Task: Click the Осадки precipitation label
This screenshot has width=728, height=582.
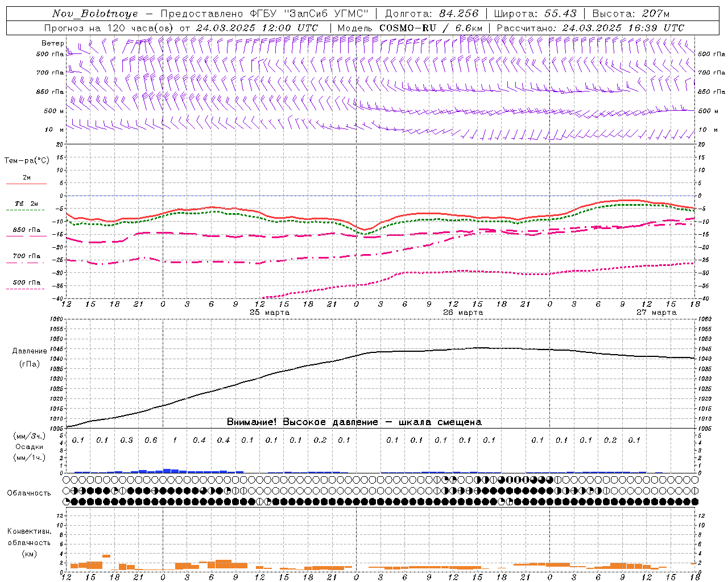Action: click(x=30, y=447)
